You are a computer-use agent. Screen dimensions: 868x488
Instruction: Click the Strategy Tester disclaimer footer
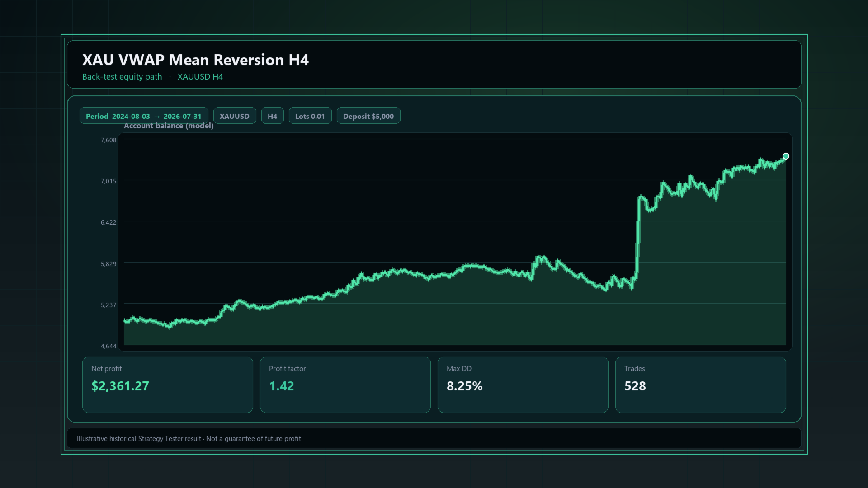(189, 439)
